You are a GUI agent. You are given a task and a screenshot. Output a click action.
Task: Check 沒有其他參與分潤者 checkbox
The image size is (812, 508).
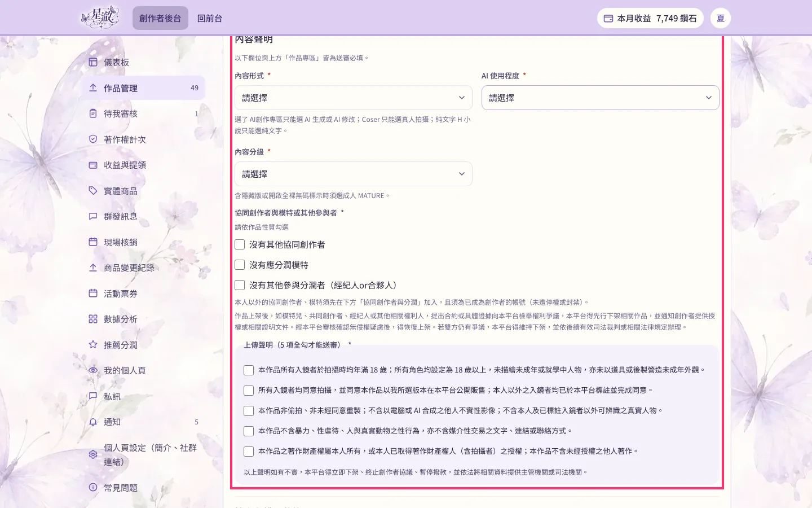(x=240, y=285)
